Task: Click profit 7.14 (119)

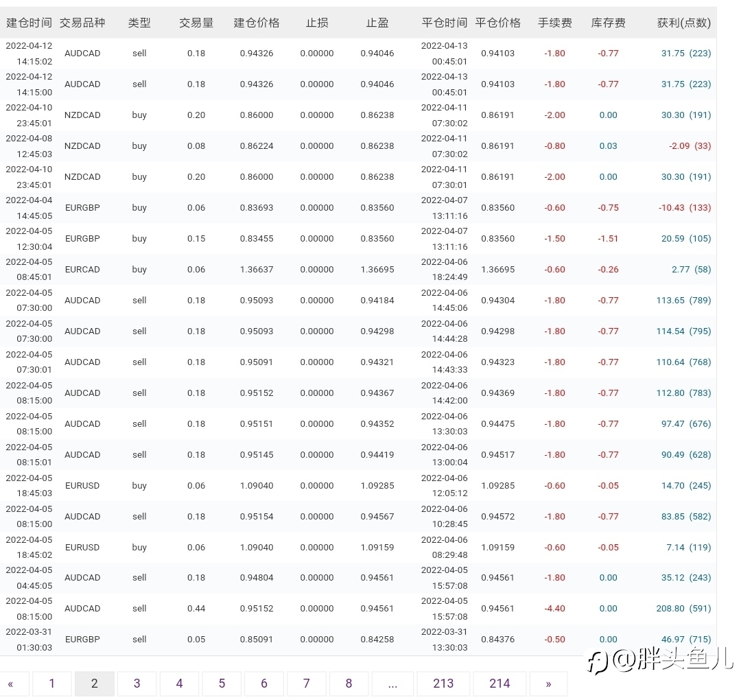Action: click(689, 548)
